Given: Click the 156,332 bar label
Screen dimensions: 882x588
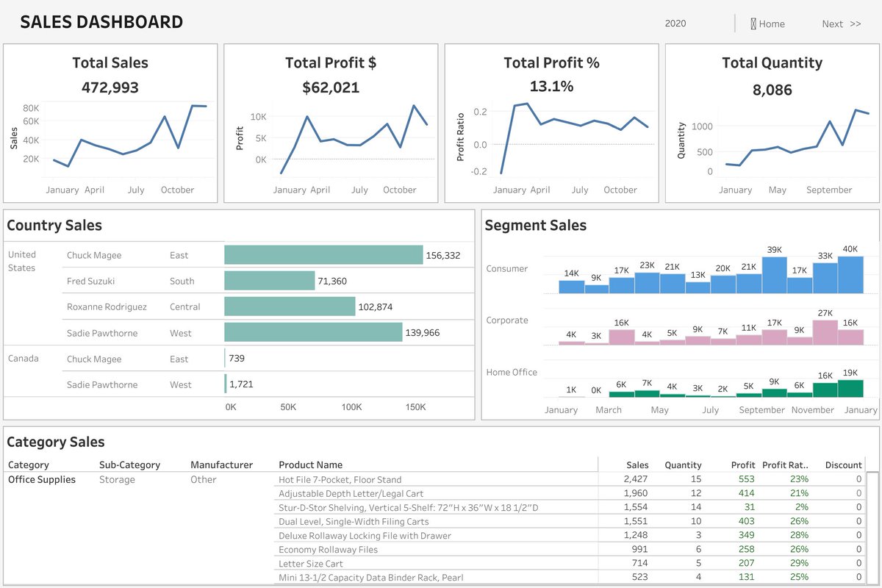Looking at the screenshot, I should tap(443, 255).
